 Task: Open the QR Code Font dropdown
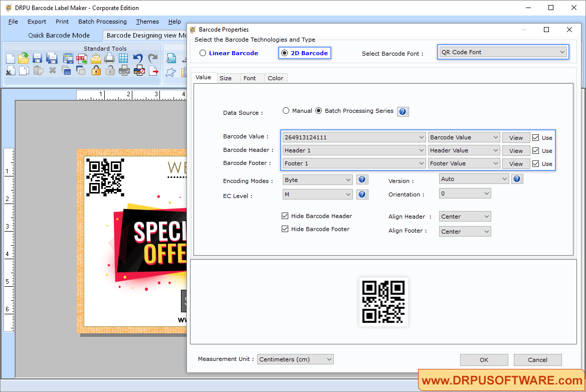point(503,52)
